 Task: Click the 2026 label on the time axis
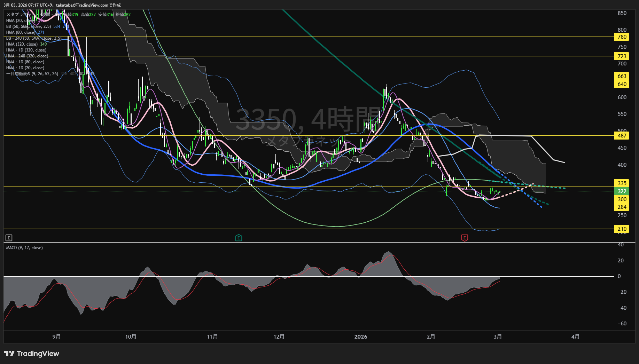[x=360, y=337]
